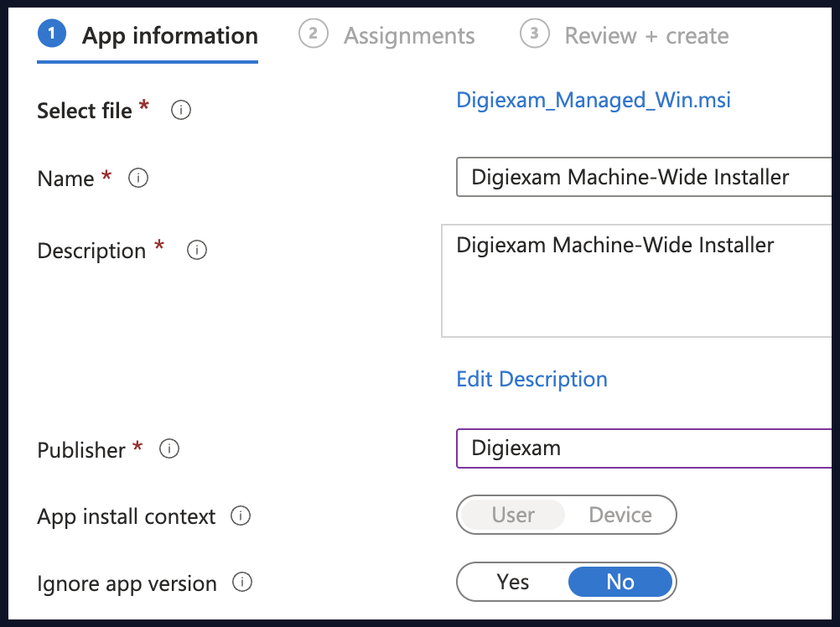Click inside the Description text box

coord(636,281)
